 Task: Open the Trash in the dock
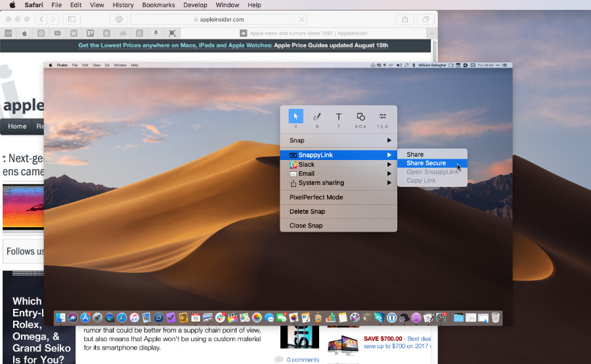pos(495,317)
